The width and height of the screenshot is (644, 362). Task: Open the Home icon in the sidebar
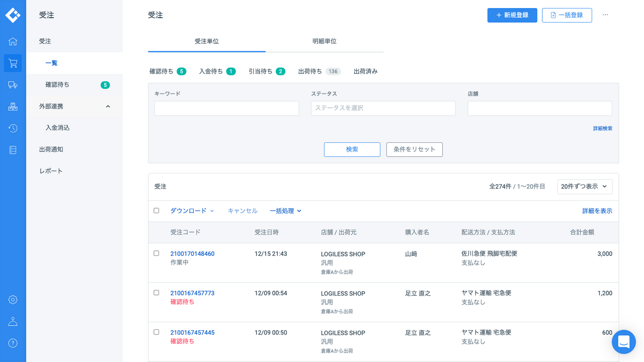[x=13, y=41]
